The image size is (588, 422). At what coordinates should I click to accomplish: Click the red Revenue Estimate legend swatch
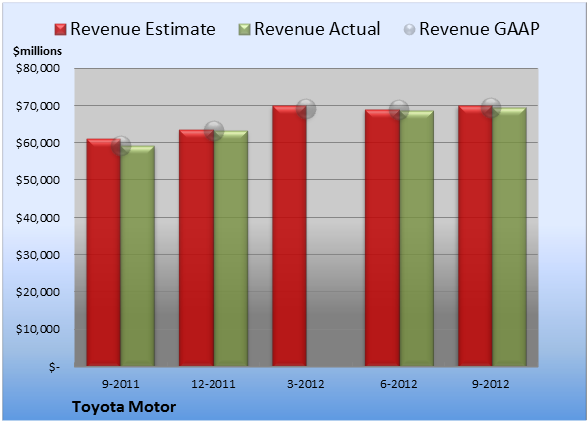click(x=60, y=30)
